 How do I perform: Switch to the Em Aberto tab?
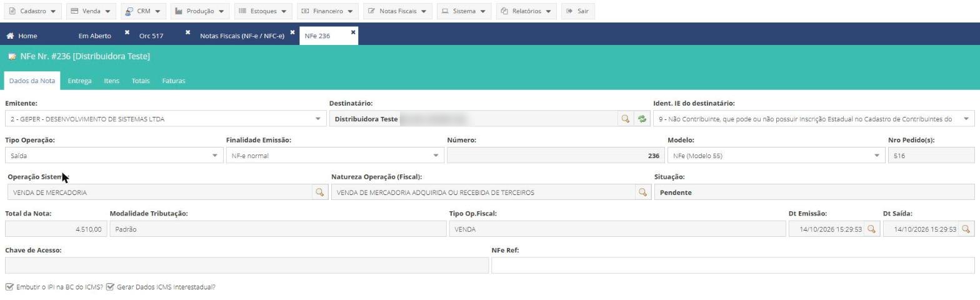pyautogui.click(x=95, y=36)
